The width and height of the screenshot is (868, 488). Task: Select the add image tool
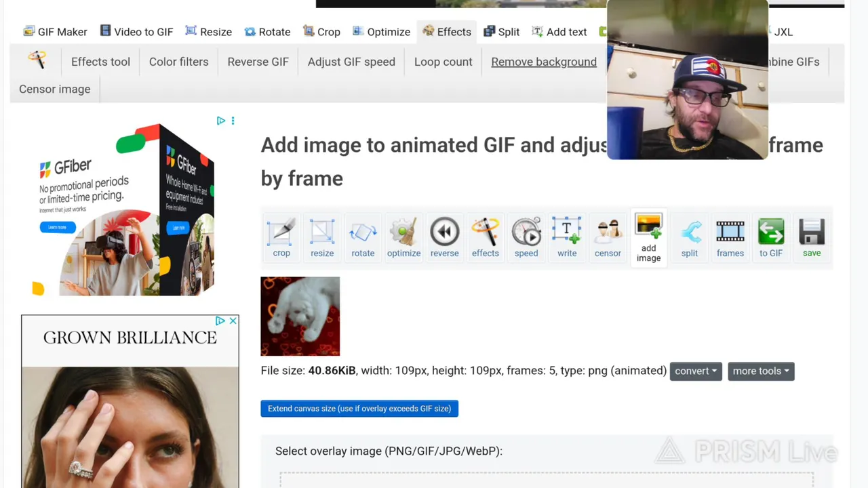click(648, 238)
